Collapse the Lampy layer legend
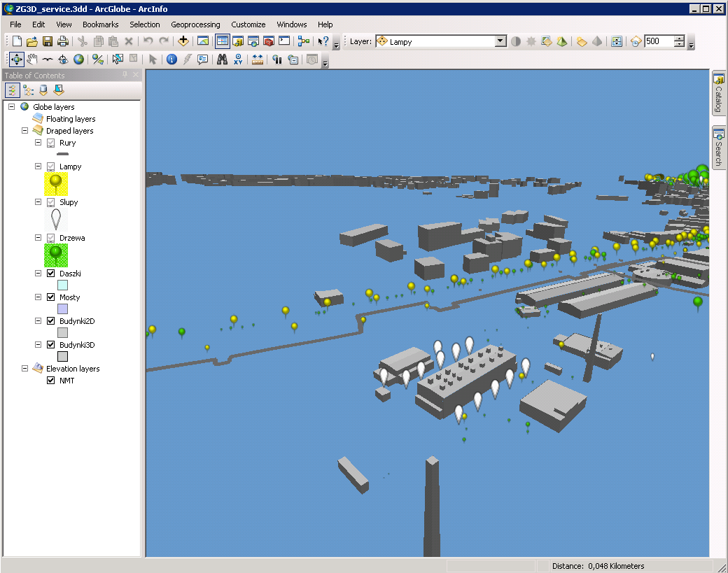Viewport: 728px width, 573px height. click(38, 166)
